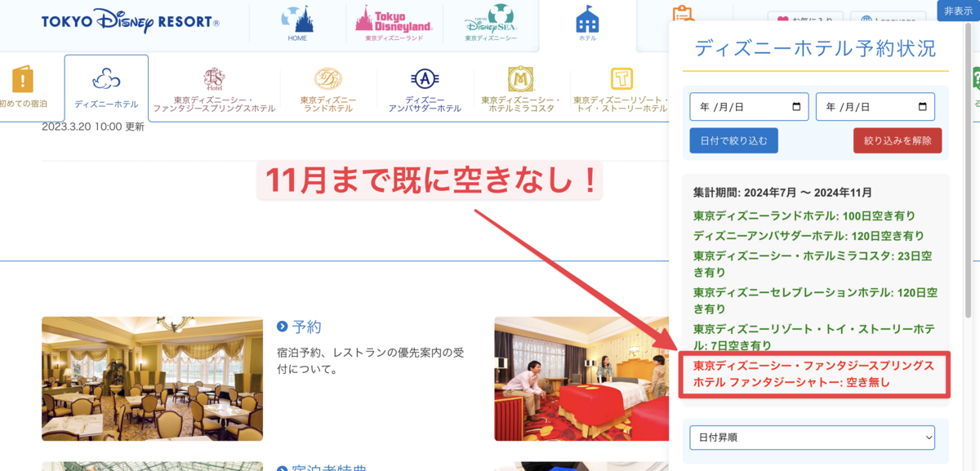The width and height of the screenshot is (980, 471).
Task: Open the ホテルミラコスタ M icon
Action: point(520,78)
